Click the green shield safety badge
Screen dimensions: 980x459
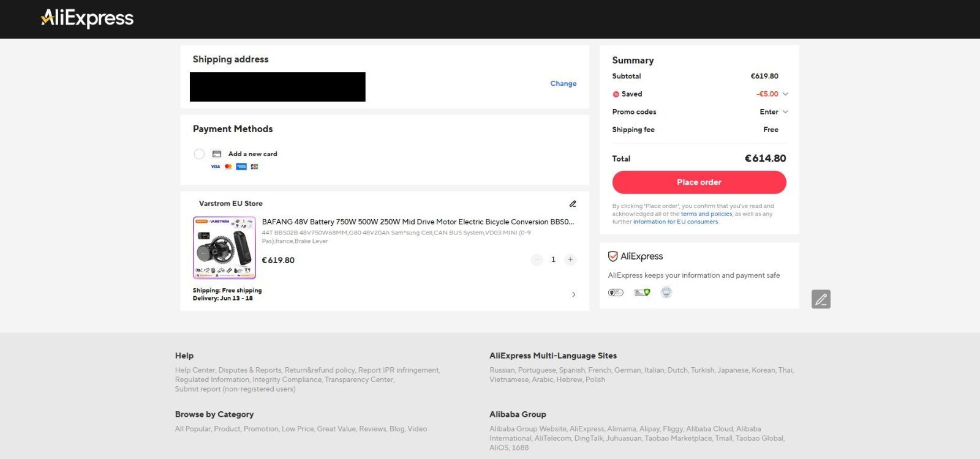click(x=642, y=293)
